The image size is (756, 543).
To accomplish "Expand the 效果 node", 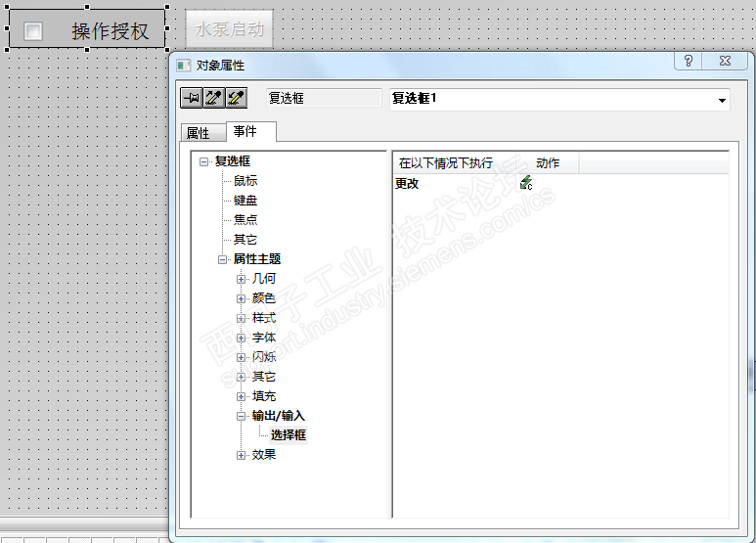I will [241, 456].
